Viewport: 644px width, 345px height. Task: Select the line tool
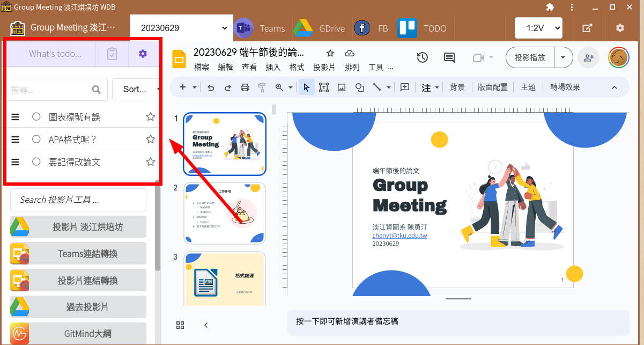click(377, 87)
